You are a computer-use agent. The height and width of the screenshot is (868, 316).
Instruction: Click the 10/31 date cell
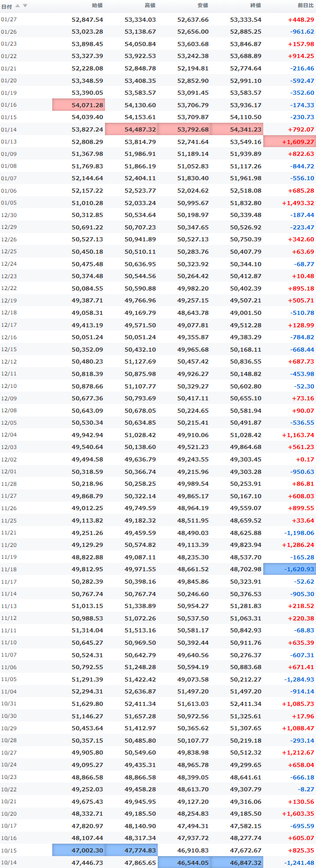pyautogui.click(x=9, y=703)
